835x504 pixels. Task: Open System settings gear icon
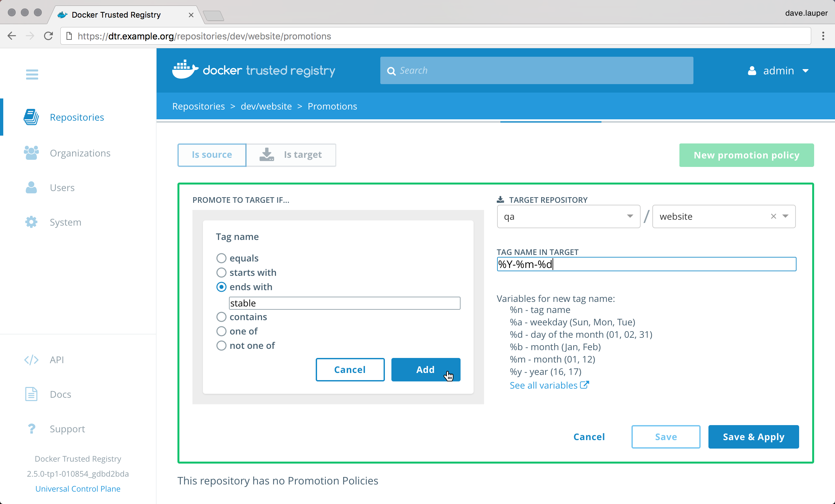click(31, 222)
